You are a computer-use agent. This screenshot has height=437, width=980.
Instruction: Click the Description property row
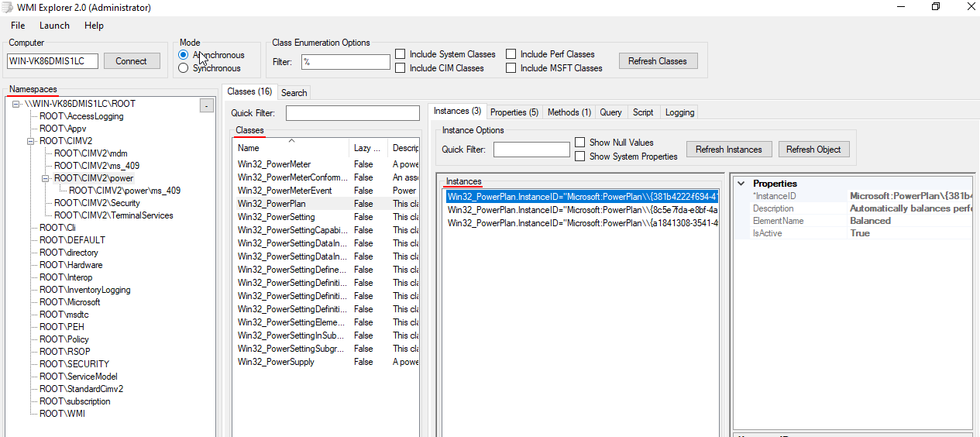[854, 208]
